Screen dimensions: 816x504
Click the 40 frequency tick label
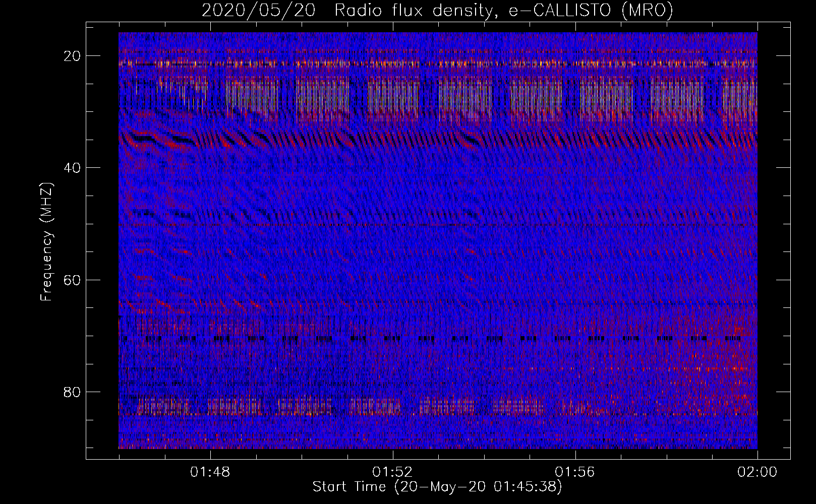click(x=73, y=168)
